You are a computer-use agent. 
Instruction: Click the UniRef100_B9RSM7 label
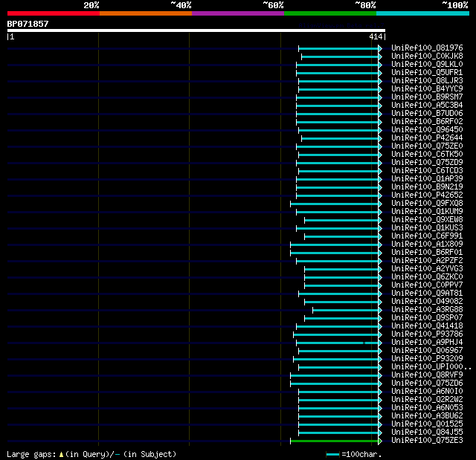coord(427,97)
